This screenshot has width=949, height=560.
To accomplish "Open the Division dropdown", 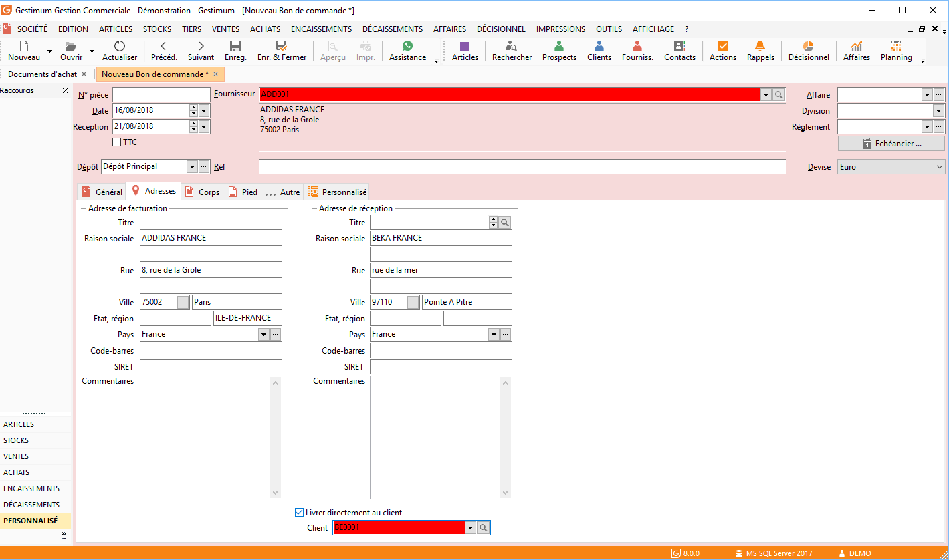I will [938, 111].
